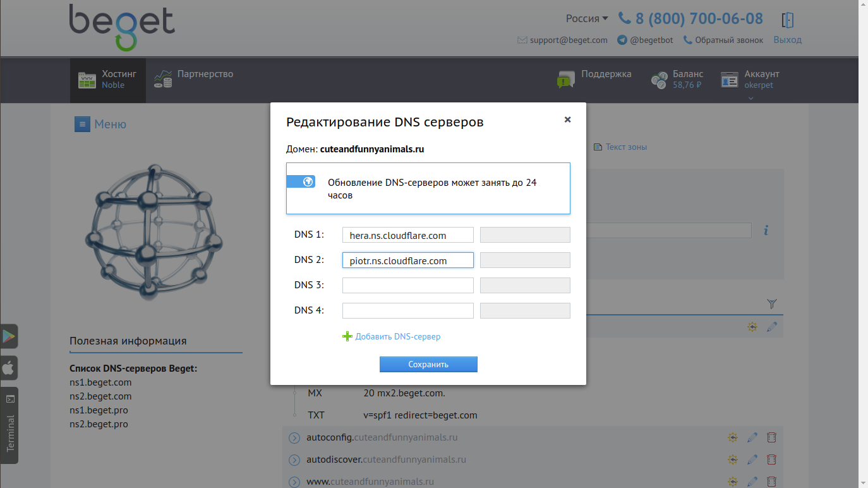Click the Google Play sidebar icon
Screen dimensions: 868x488
(9, 336)
